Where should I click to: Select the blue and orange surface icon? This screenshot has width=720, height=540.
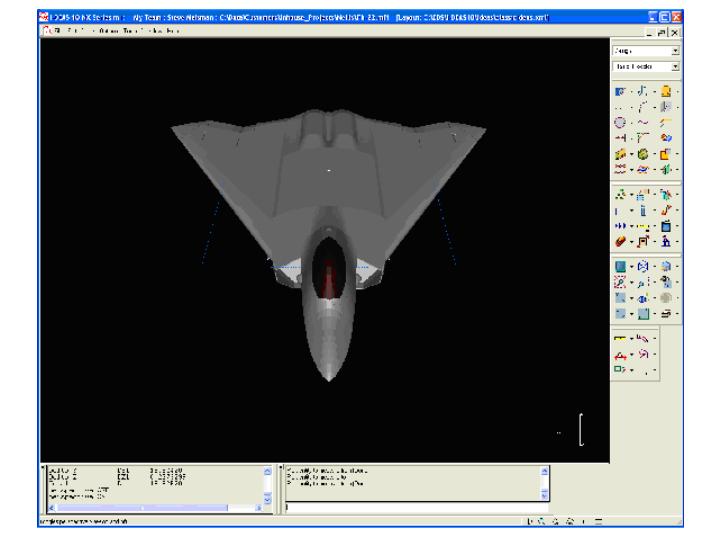(643, 169)
